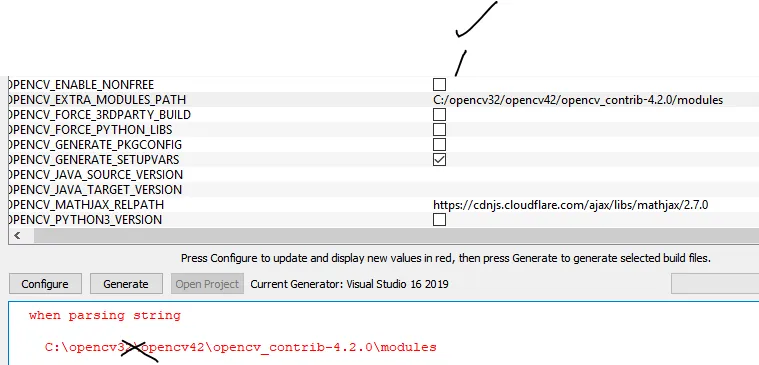Screen dimensions: 759x365
Task: Select the OPENCV_GENERATE_PKGCONFIG row name
Action: click(x=95, y=145)
